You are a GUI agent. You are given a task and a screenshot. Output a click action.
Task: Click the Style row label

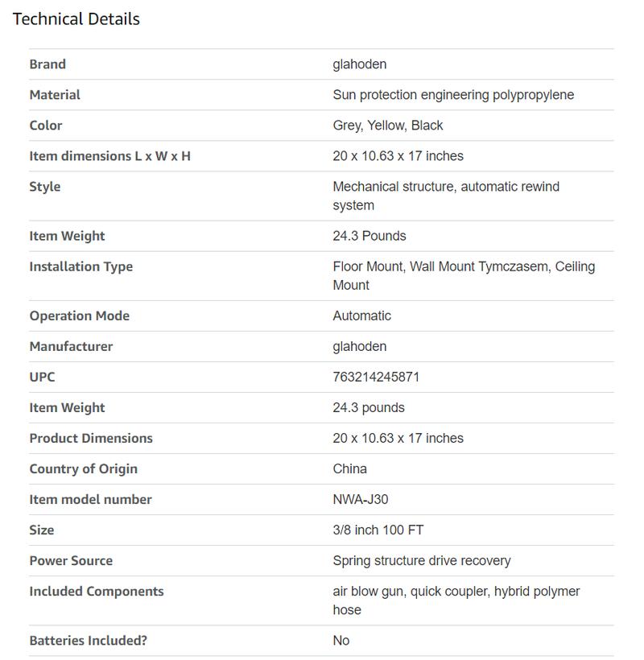pos(45,187)
